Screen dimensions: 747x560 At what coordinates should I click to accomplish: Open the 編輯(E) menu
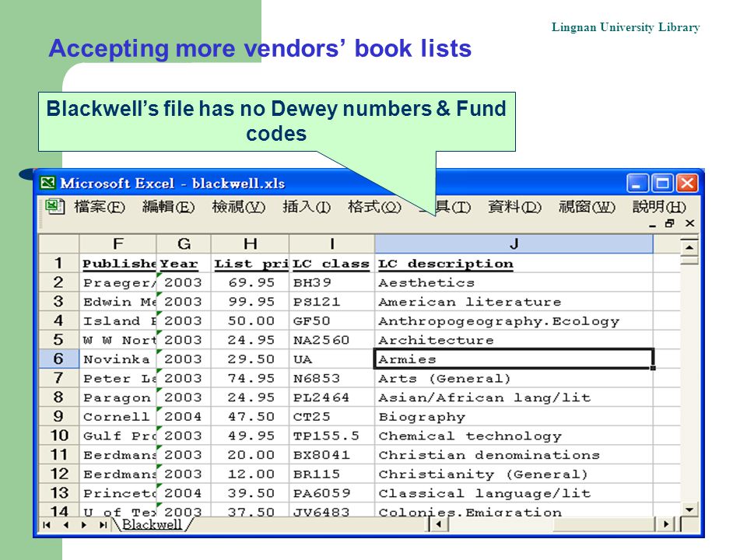click(168, 207)
